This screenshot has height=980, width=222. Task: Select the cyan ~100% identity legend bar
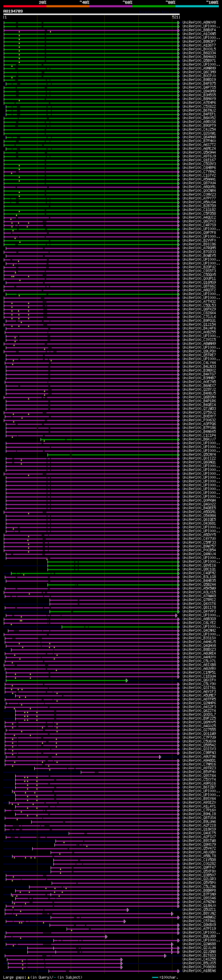[x=197, y=7]
